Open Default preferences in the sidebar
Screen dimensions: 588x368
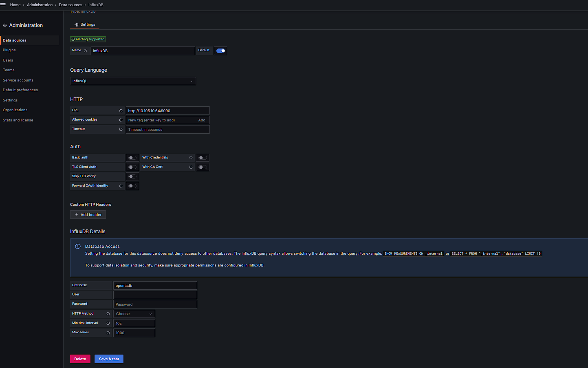[20, 90]
